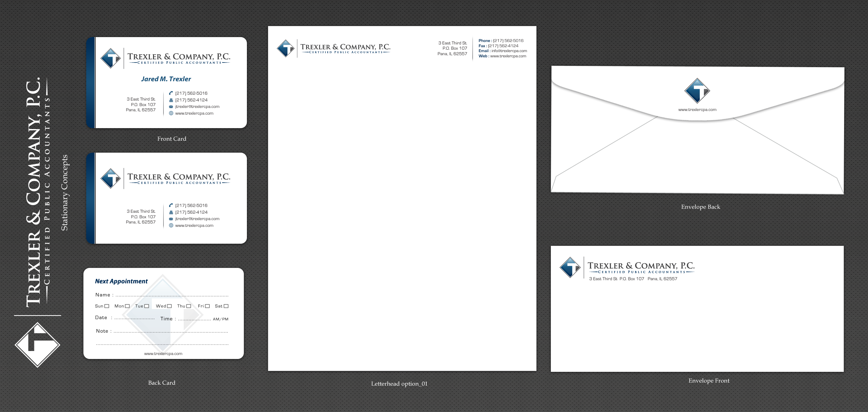Click the web globe icon on front card
Screen dimensions: 868x412
171,113
